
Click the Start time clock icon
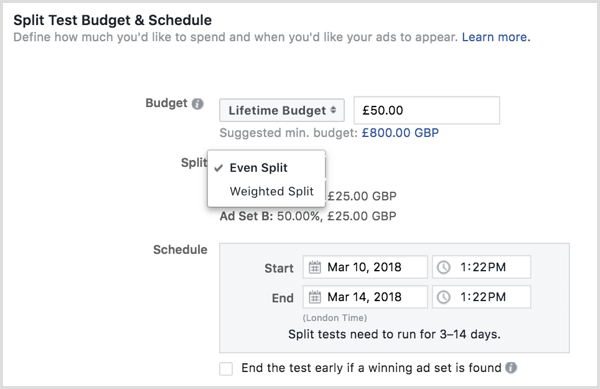443,267
